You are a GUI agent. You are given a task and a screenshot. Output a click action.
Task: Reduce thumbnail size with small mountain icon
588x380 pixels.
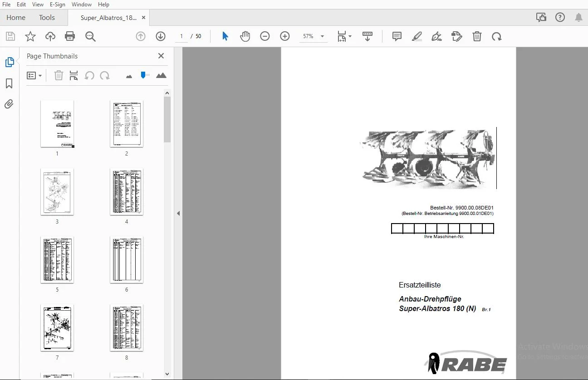(129, 76)
